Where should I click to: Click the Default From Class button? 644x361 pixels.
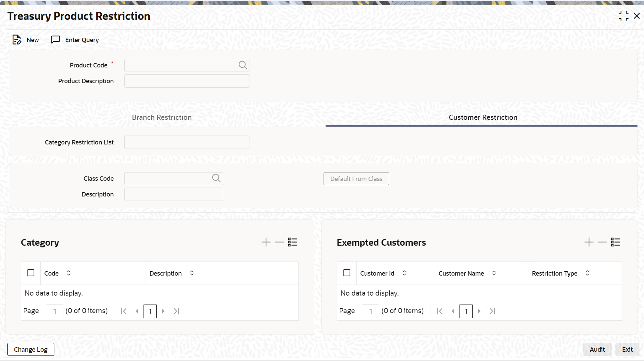coord(356,179)
